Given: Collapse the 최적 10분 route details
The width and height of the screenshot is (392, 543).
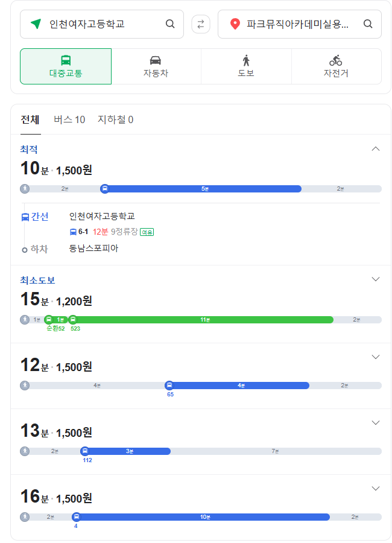Looking at the screenshot, I should tap(376, 149).
